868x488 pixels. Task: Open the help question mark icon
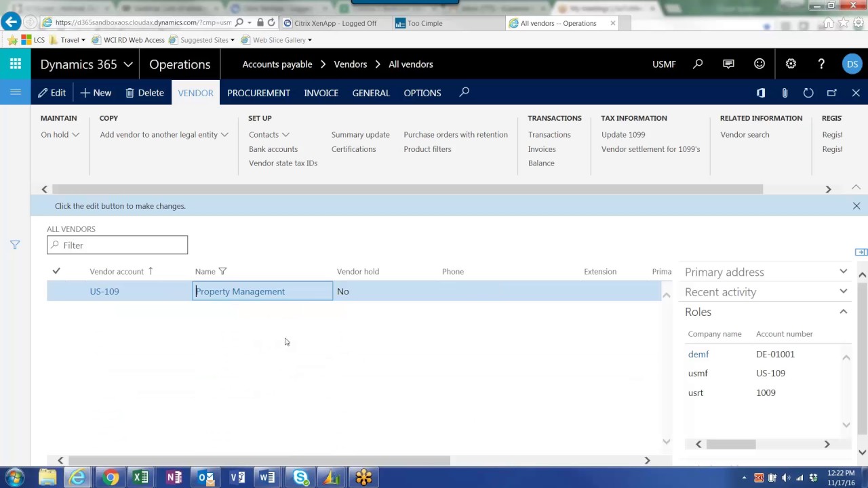click(x=821, y=64)
